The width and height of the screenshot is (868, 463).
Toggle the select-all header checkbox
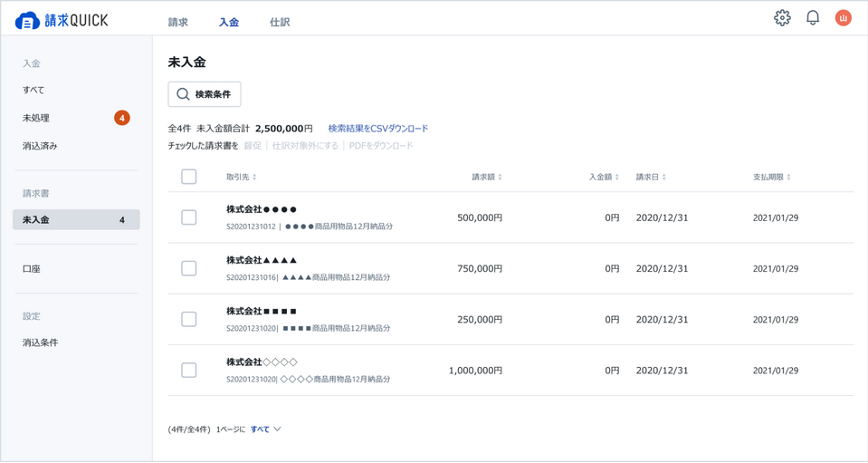(x=188, y=177)
